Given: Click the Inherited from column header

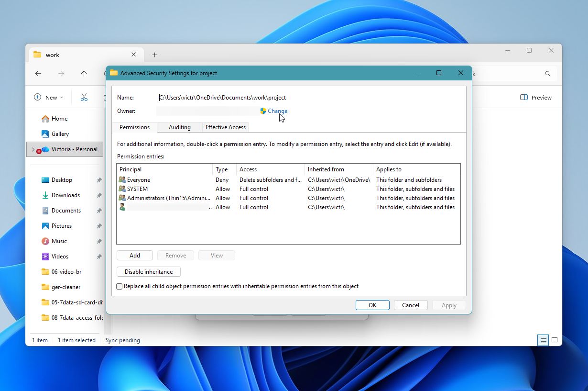Looking at the screenshot, I should click(x=339, y=169).
